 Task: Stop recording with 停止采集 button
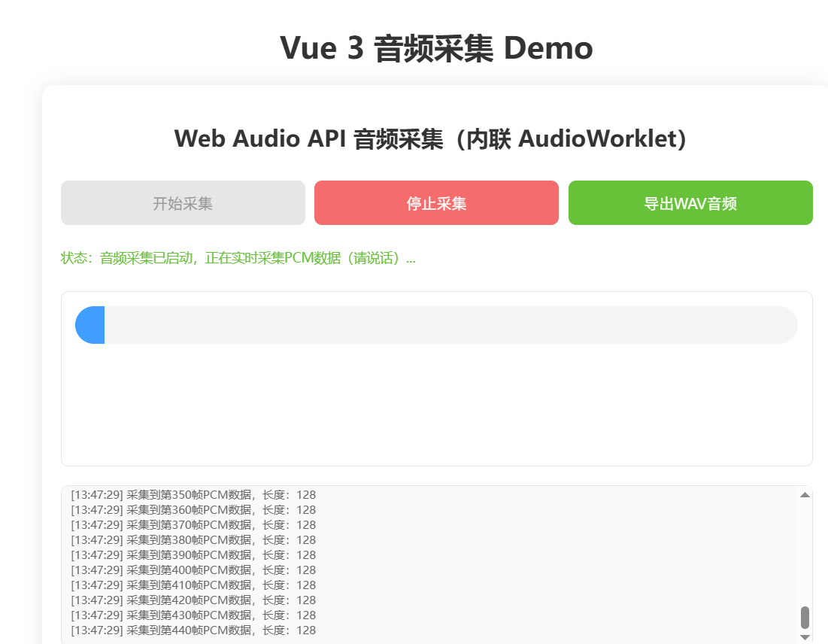click(436, 203)
